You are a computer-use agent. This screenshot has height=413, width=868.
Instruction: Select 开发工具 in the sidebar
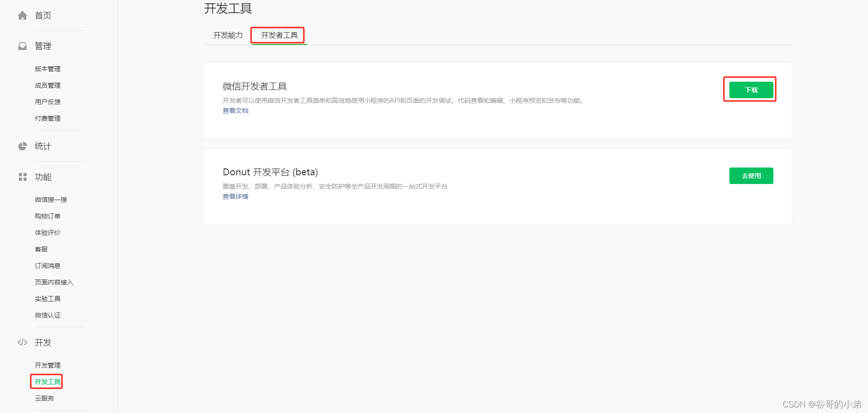pos(48,382)
